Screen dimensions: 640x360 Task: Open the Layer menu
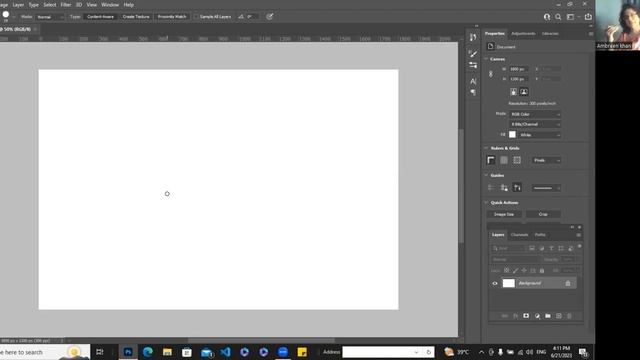[x=18, y=5]
